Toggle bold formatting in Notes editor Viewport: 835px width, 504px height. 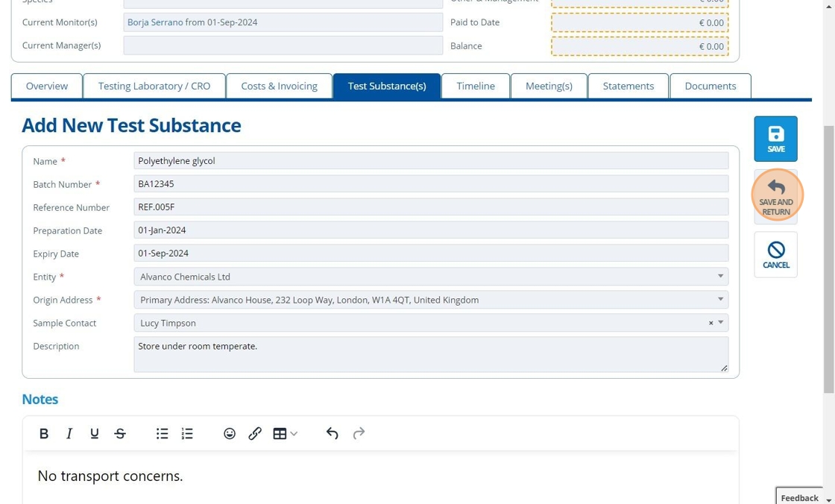[x=44, y=434]
